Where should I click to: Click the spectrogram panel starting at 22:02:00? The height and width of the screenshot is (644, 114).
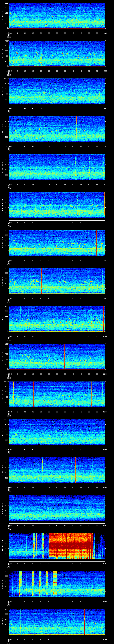coord(57,53)
